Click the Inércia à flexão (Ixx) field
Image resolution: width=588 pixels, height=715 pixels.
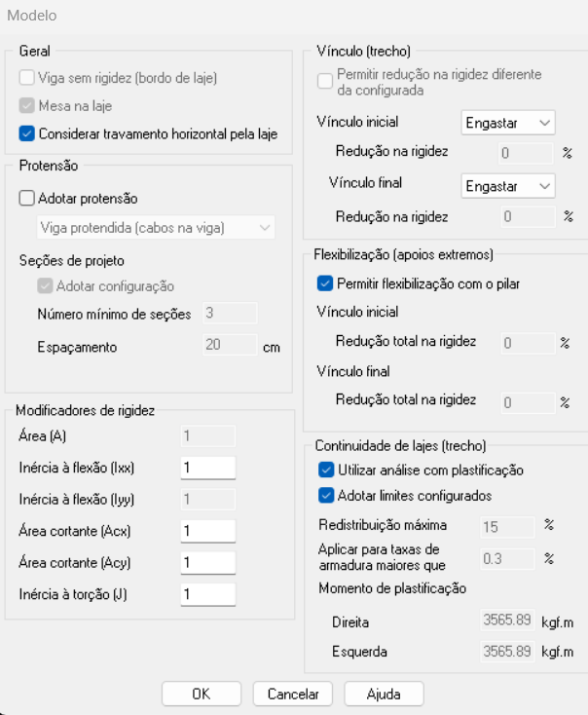coord(208,468)
